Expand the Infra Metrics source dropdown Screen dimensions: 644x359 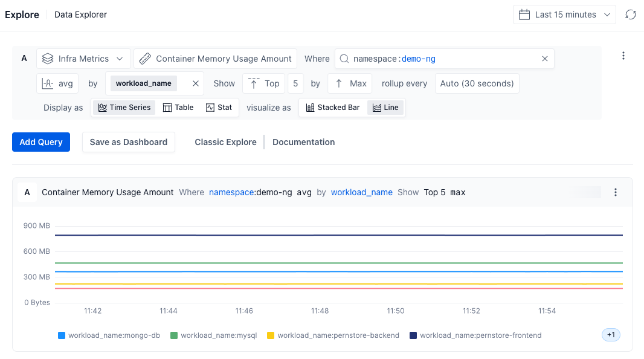pyautogui.click(x=83, y=59)
